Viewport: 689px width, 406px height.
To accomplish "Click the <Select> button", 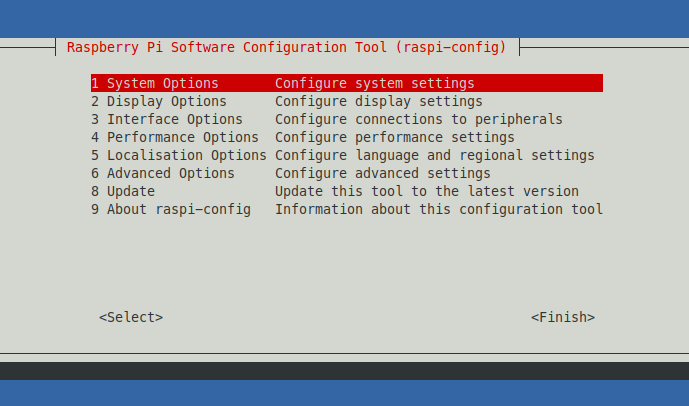I will (131, 317).
